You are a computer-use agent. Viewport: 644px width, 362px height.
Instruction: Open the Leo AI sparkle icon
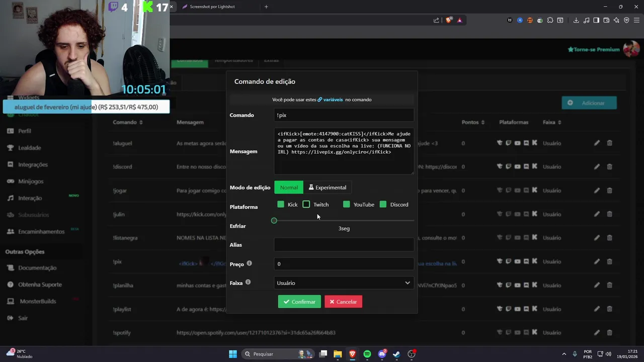click(x=616, y=20)
